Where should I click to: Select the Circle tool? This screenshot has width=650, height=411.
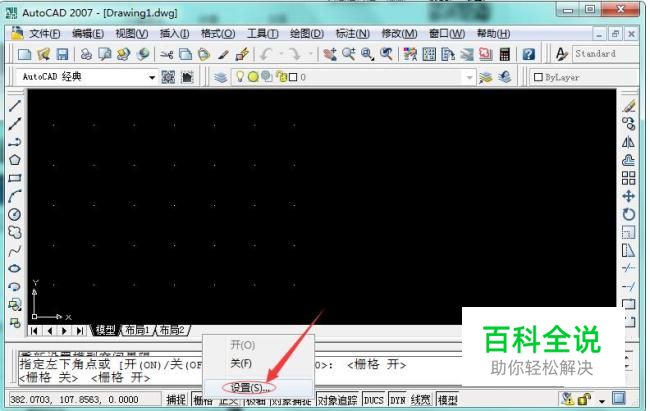15,214
